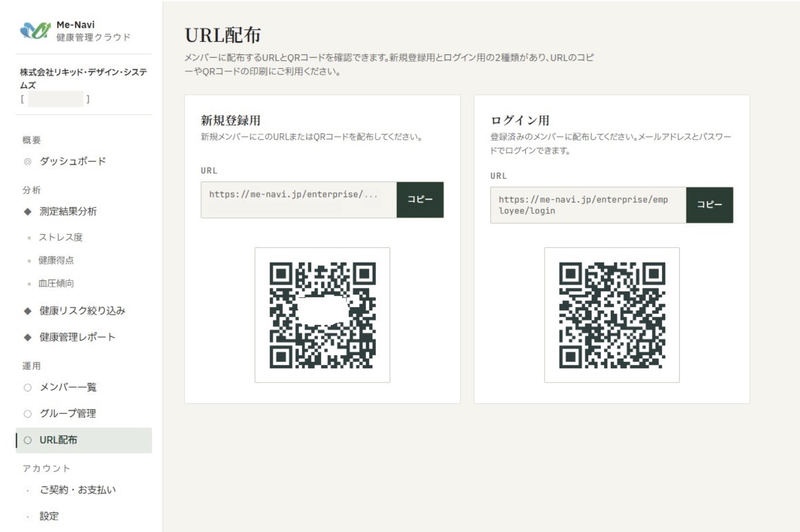Select the active URL配布 sidebar item
The image size is (800, 532).
click(84, 440)
